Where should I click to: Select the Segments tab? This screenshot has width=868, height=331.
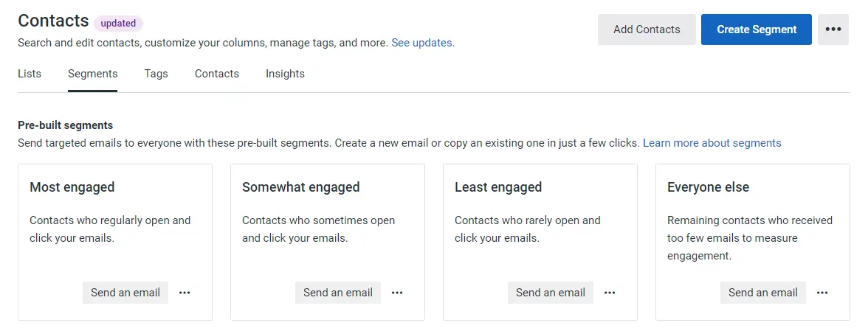(x=92, y=74)
